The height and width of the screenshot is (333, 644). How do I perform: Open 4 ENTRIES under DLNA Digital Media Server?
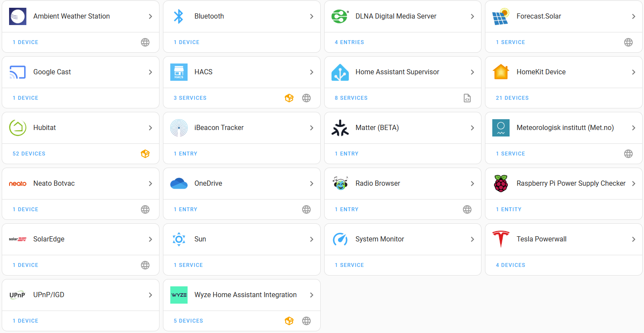(x=349, y=42)
